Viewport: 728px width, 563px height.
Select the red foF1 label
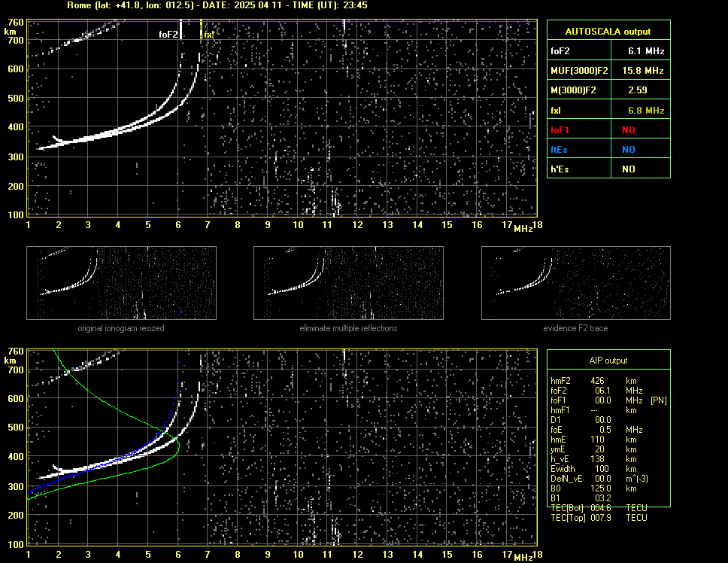[x=560, y=130]
